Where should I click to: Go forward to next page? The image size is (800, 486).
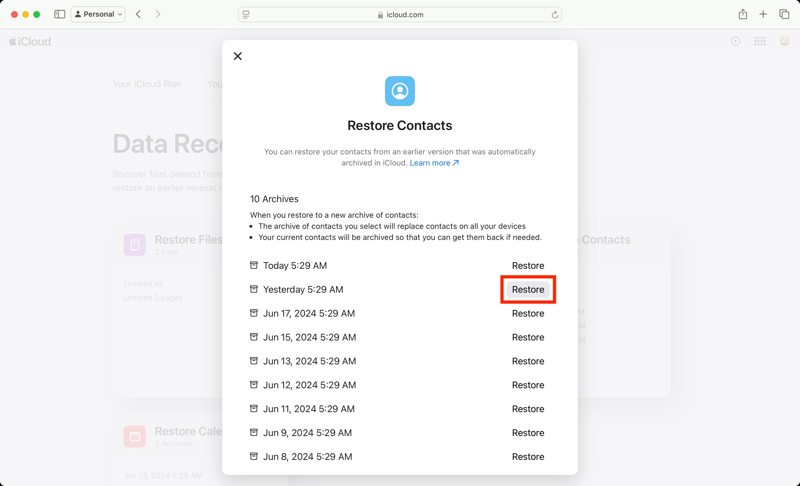click(x=158, y=14)
